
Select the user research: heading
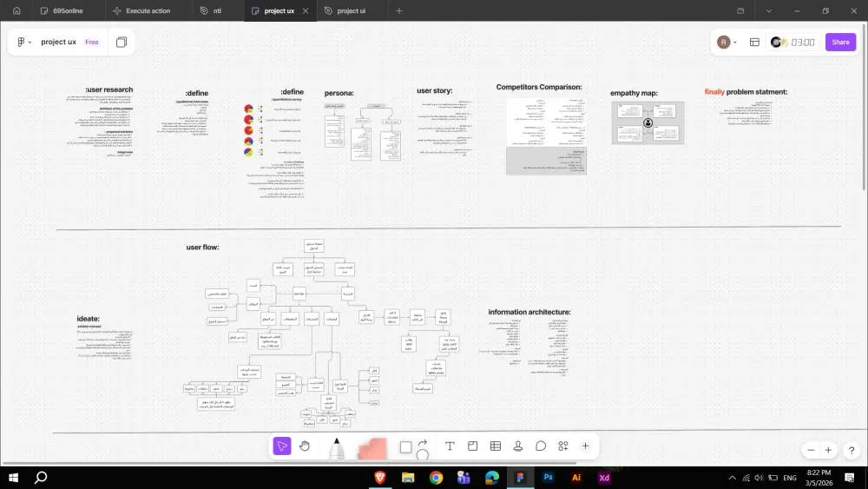point(109,89)
